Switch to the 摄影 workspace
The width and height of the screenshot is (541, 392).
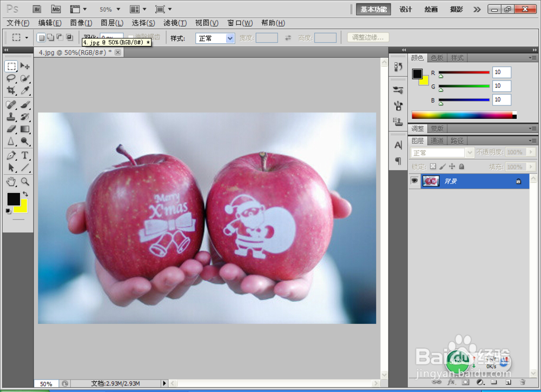[x=456, y=9]
